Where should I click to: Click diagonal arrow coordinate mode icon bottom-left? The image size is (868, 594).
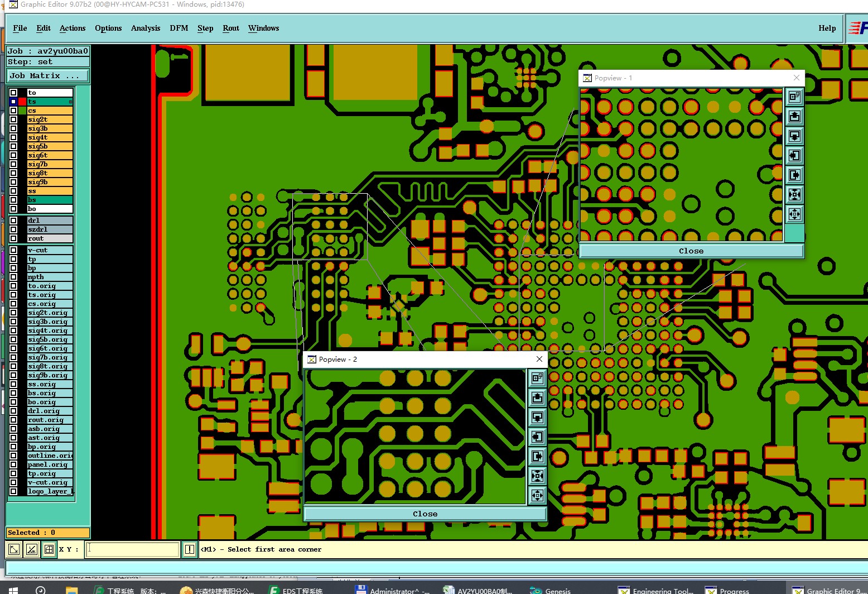(14, 549)
